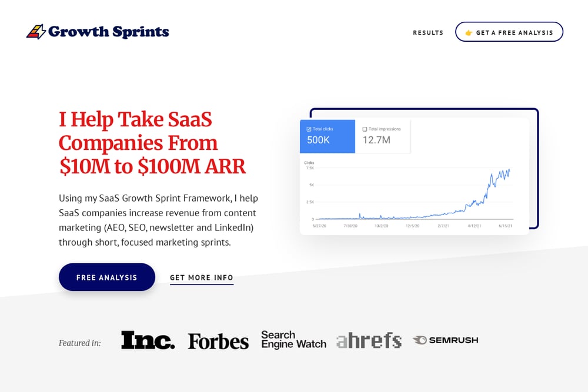The width and height of the screenshot is (588, 392).
Task: Select the 12.7M Total impressions tab
Action: pos(383,136)
